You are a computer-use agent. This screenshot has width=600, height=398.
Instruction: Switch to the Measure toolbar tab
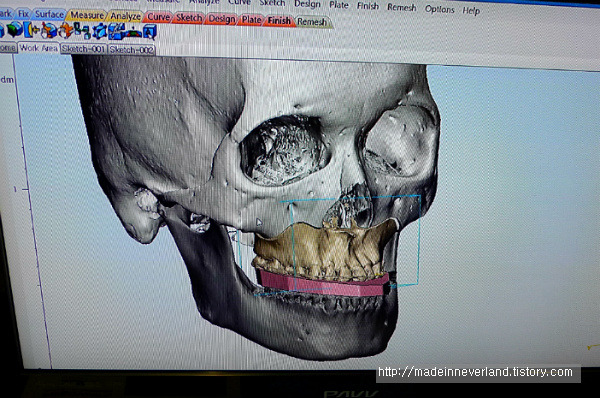(87, 15)
